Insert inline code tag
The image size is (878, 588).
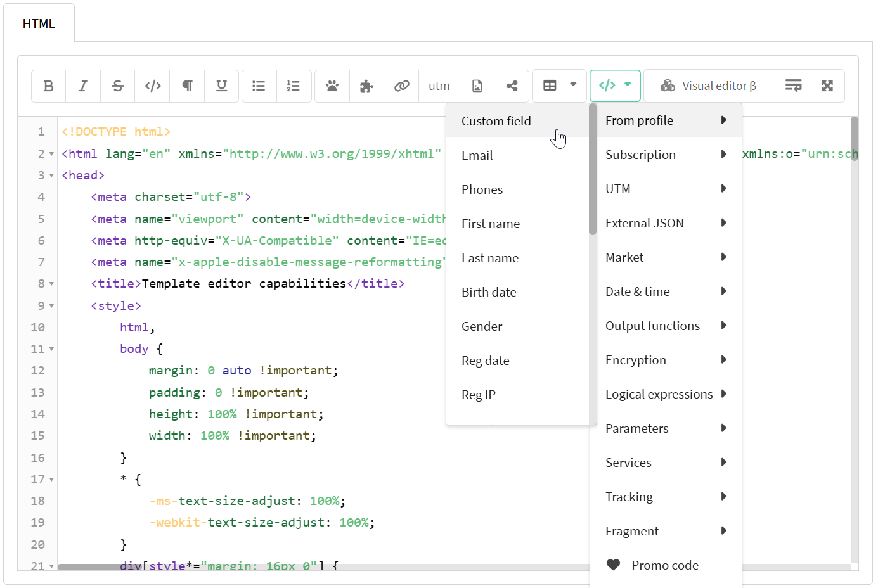point(153,86)
